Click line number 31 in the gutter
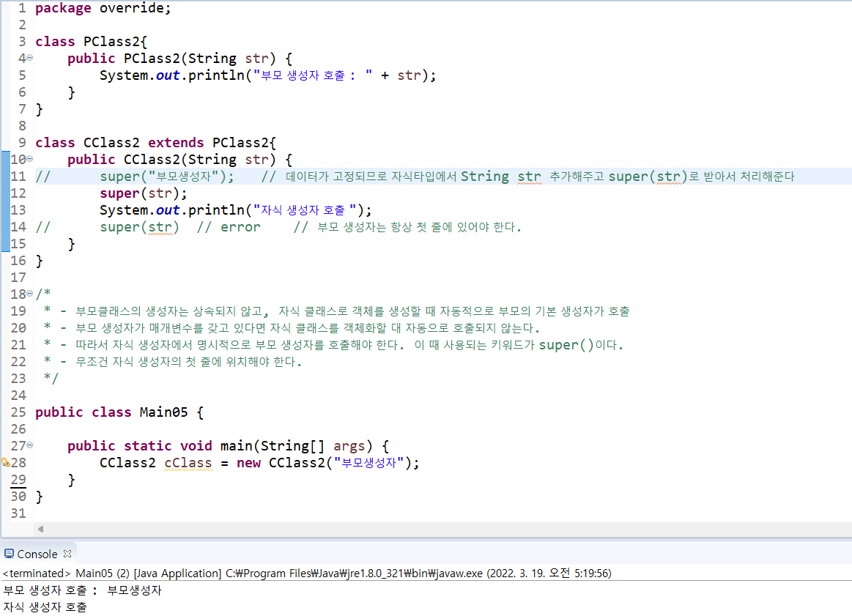This screenshot has width=852, height=616. 18,513
